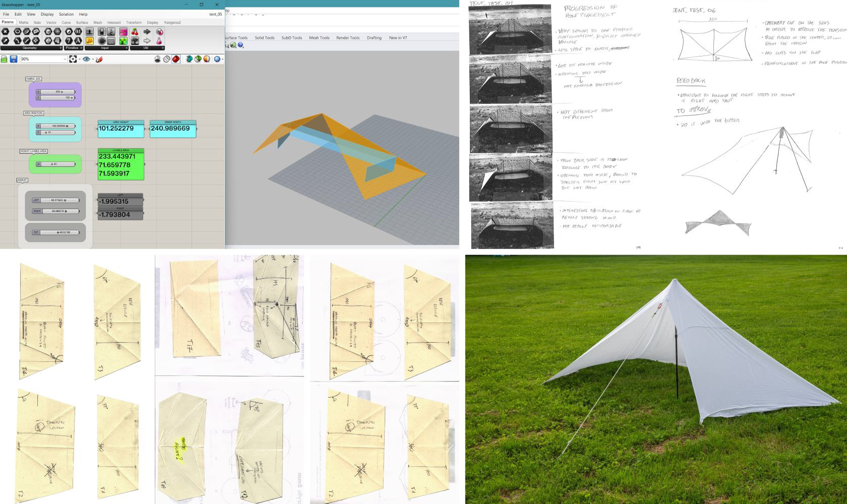847x504 pixels.
Task: Select the pink flask Galapagos icon
Action: coord(159,41)
